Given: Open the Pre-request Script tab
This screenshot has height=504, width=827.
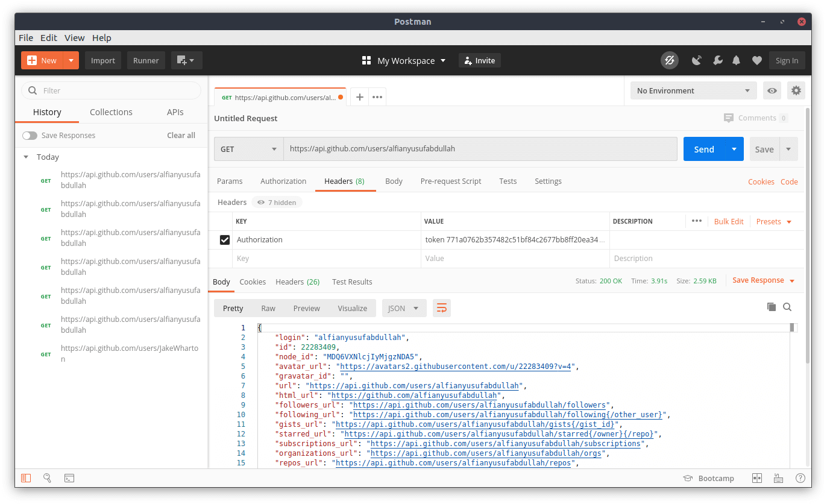Looking at the screenshot, I should (451, 181).
